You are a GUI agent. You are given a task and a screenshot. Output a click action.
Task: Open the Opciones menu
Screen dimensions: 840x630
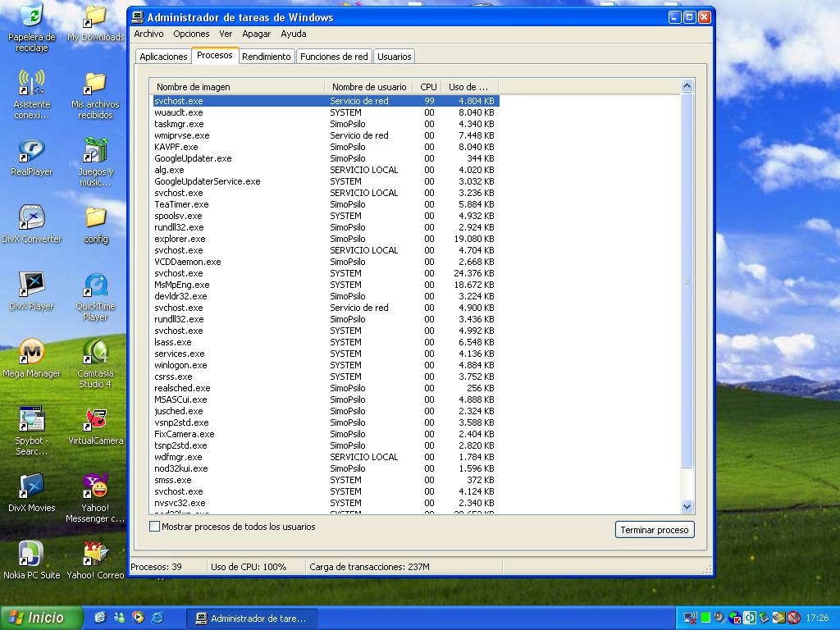click(191, 34)
